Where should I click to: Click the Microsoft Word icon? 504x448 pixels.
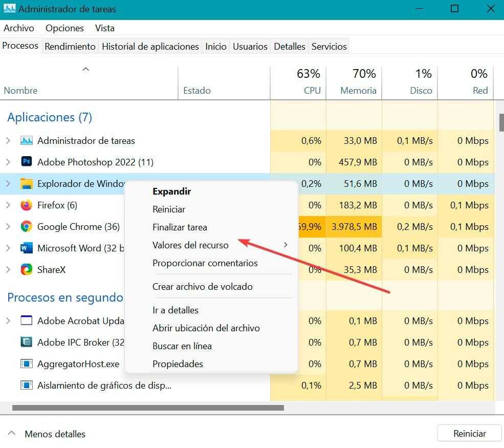pyautogui.click(x=26, y=248)
